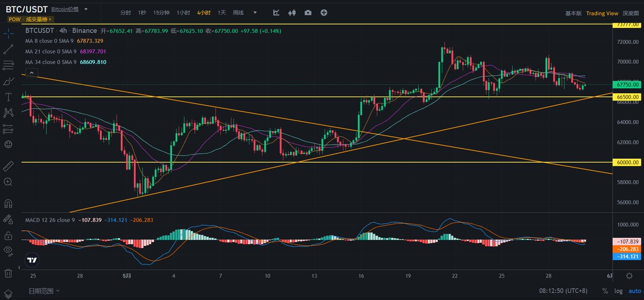Select the ruler measure tool

(x=8, y=165)
